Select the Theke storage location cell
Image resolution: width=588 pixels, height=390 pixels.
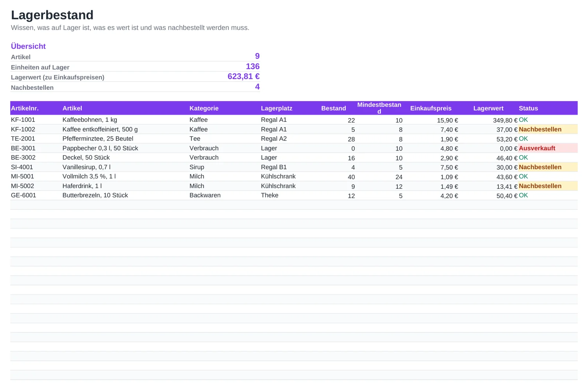click(270, 195)
